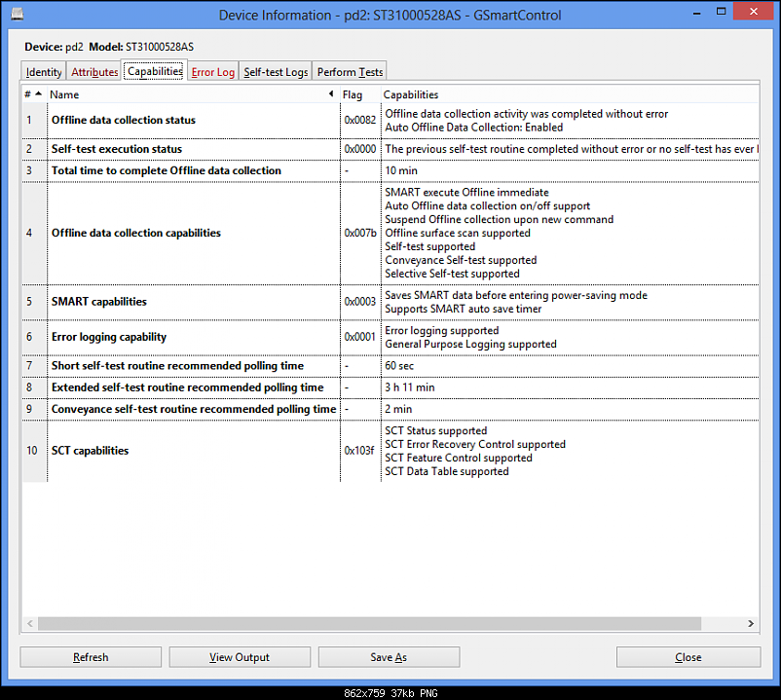Click 'SCT Data Table supported' text

click(x=447, y=471)
